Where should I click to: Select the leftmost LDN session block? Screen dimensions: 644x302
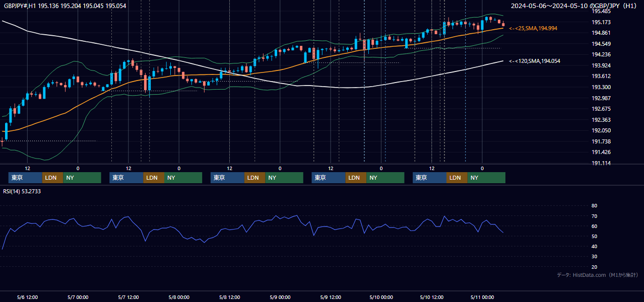(52, 178)
